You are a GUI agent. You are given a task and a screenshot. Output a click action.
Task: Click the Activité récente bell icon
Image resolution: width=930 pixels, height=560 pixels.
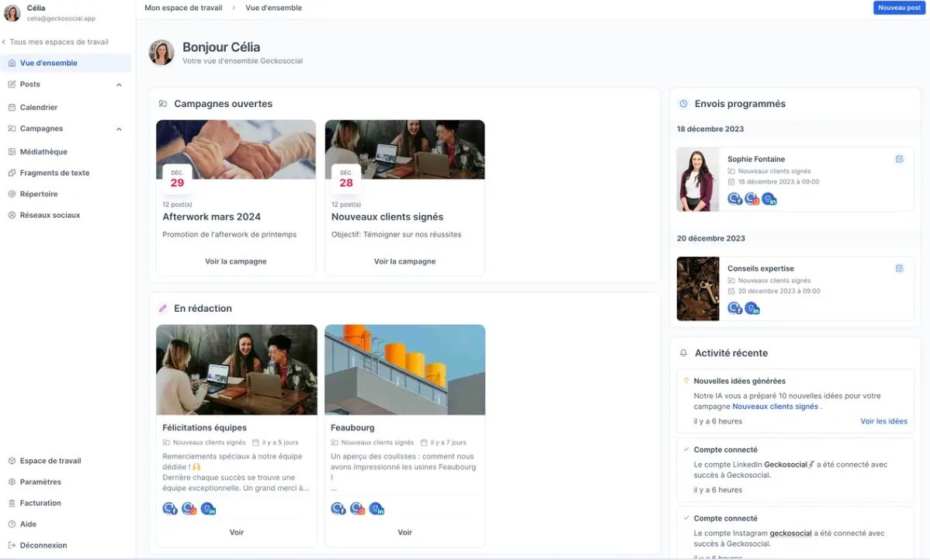point(683,353)
